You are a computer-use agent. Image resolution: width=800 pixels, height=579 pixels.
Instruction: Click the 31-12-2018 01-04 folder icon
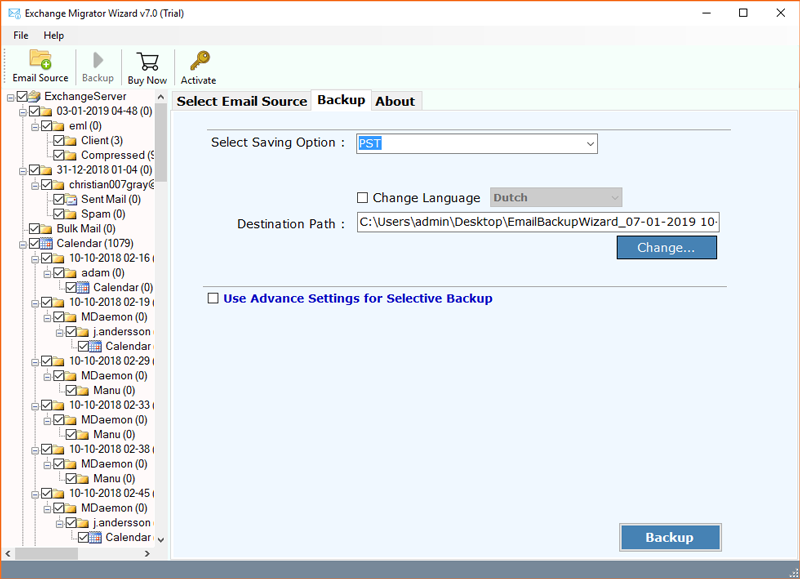[x=46, y=170]
